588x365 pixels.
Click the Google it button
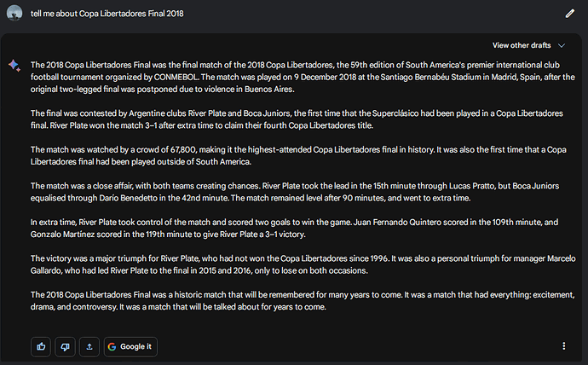pos(130,346)
